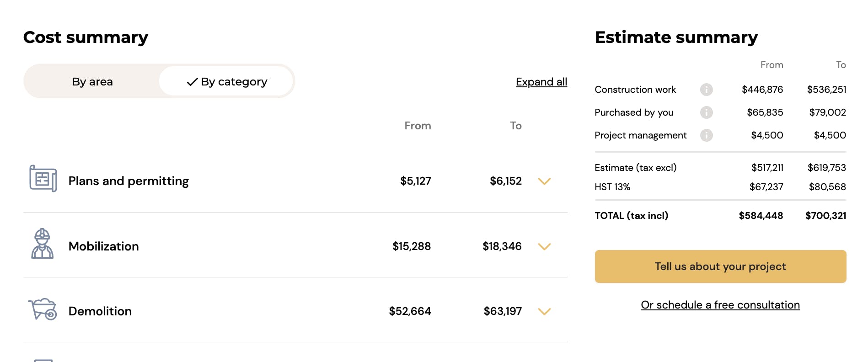Expand the Demolition cost row

pyautogui.click(x=544, y=312)
